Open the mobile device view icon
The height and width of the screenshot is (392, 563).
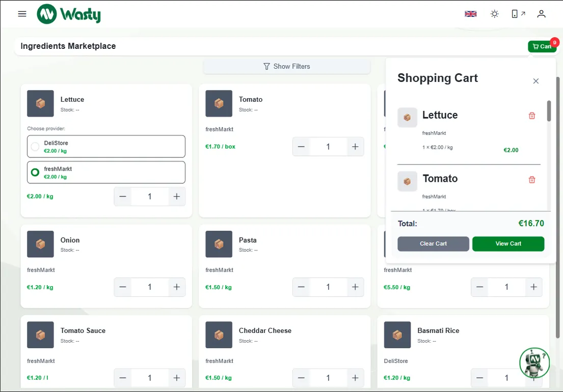[x=518, y=14]
